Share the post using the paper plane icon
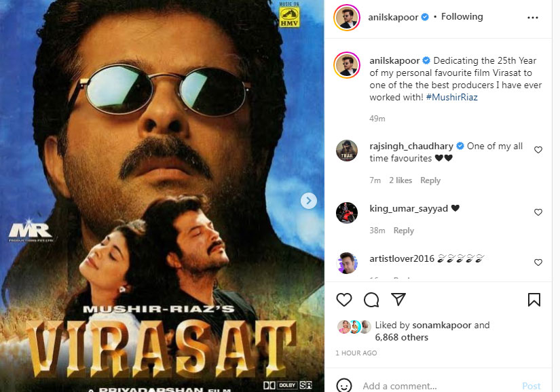The height and width of the screenshot is (392, 560). 398,299
